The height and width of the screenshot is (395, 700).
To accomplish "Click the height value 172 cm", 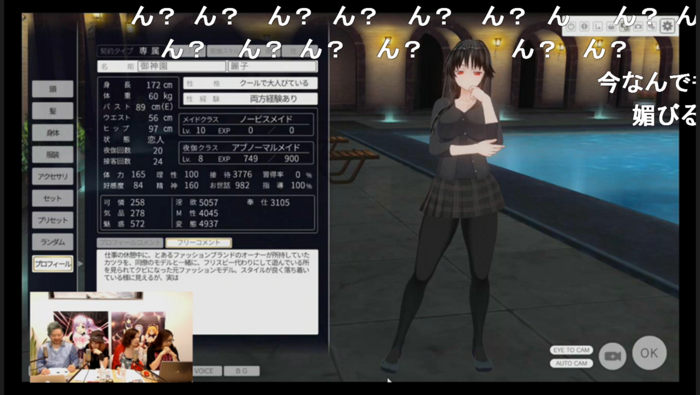I will coord(159,85).
